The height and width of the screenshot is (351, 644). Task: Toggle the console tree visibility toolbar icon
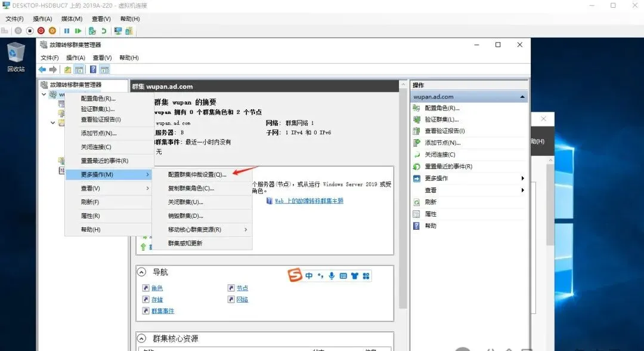coord(79,69)
